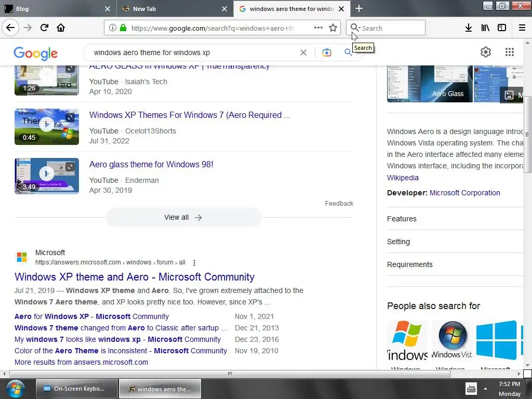Close the New Tab tab
This screenshot has height=399, width=532.
[224, 9]
